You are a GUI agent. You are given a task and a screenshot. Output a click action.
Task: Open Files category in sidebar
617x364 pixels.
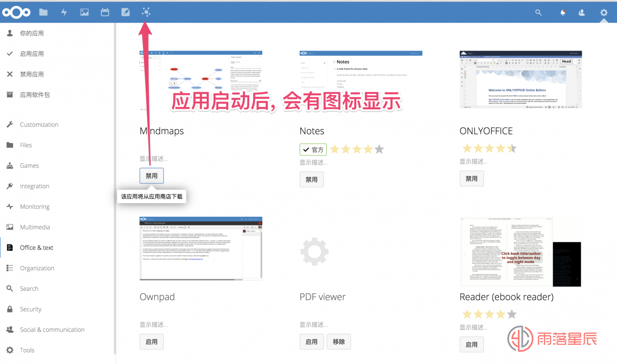click(26, 145)
